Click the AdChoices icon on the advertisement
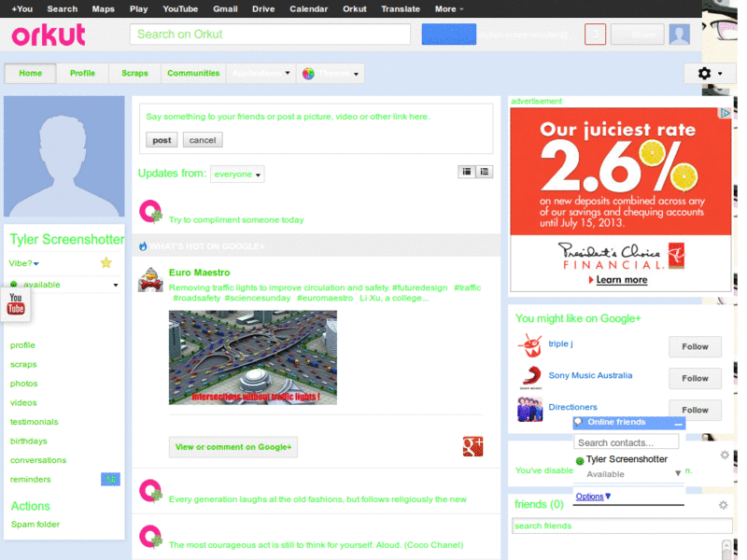747x560 pixels. pyautogui.click(x=725, y=113)
